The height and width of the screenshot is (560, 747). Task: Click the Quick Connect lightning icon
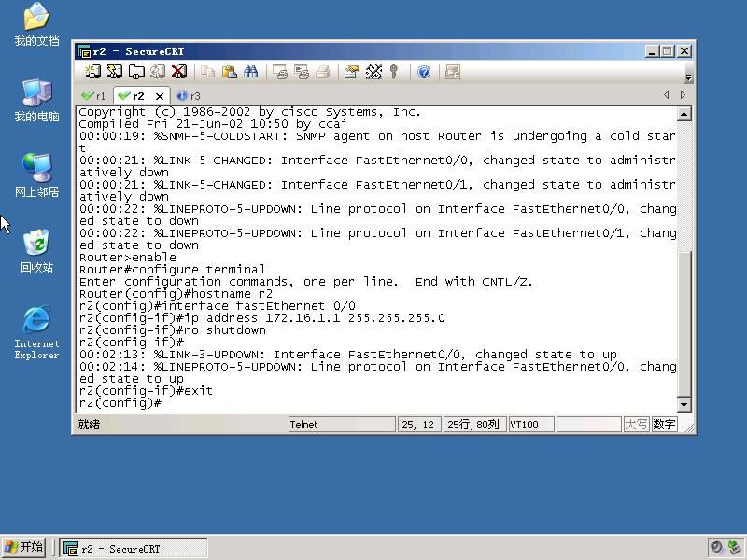(114, 73)
